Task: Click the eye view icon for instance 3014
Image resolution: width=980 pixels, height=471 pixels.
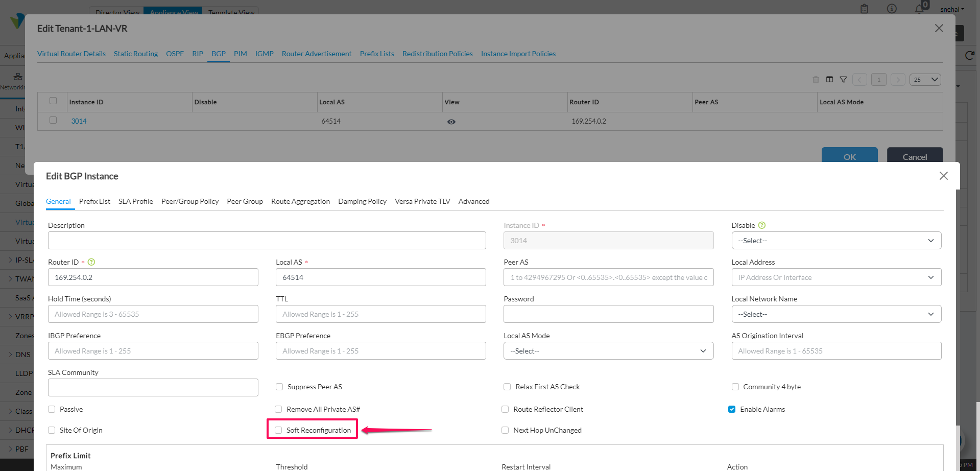Action: (451, 122)
